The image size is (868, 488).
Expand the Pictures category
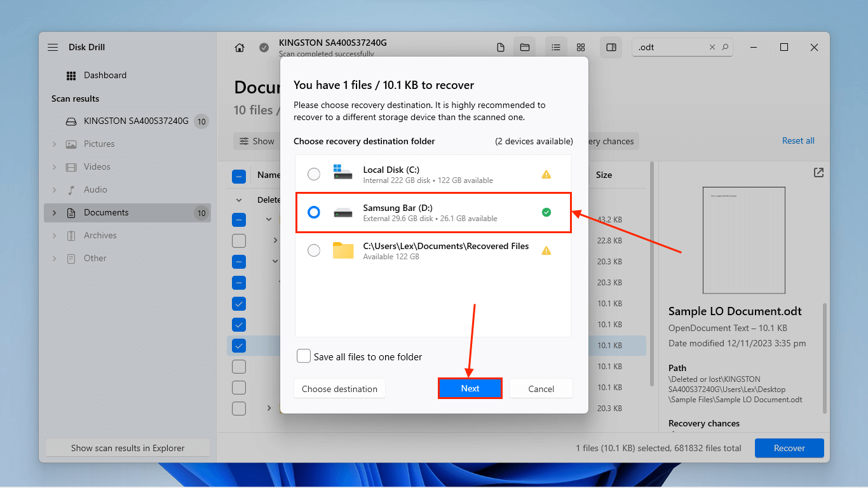click(x=54, y=144)
